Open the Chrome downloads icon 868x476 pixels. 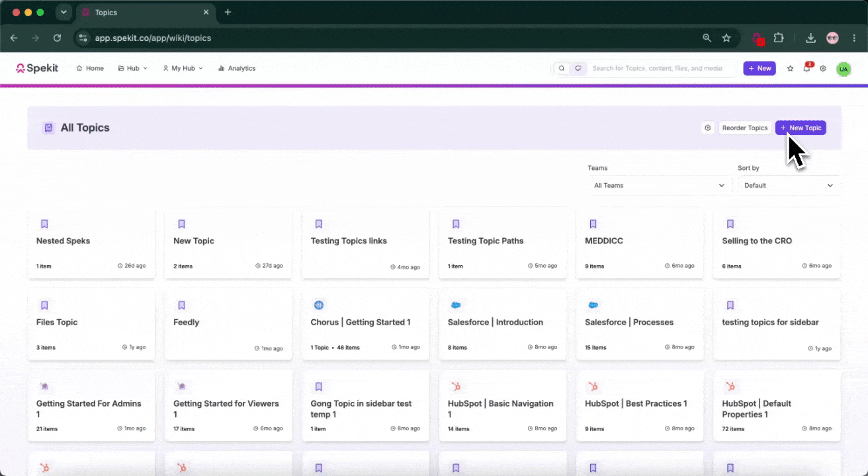point(810,38)
